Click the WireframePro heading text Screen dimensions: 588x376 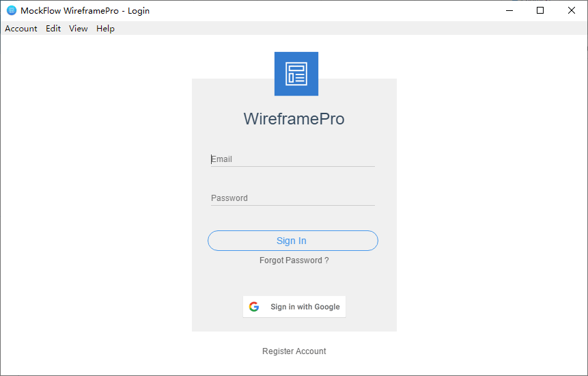(294, 119)
